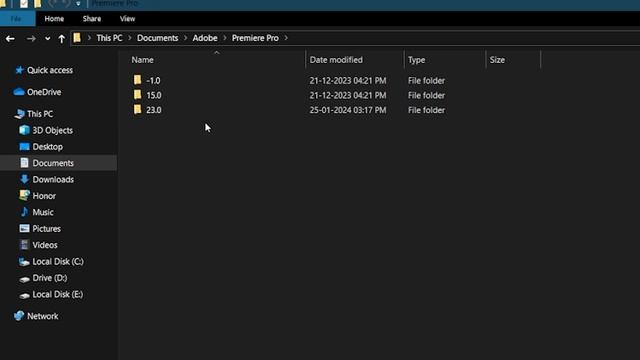Screen dimensions: 640x360
Task: Sort by Name column header
Action: pos(142,60)
